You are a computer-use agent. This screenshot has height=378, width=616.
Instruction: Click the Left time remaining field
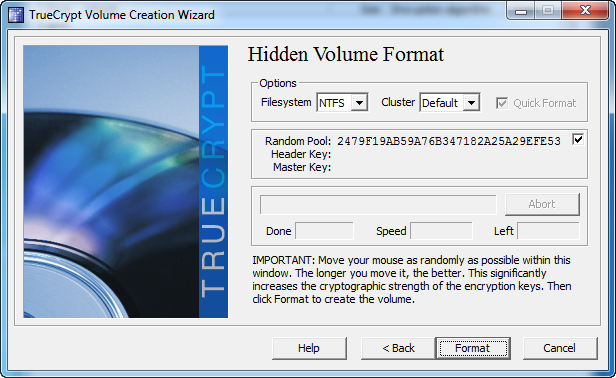coord(548,231)
